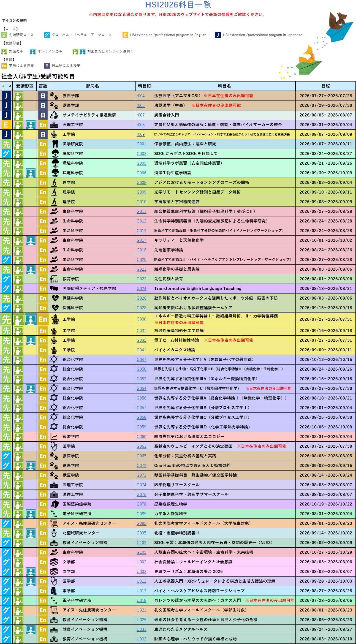Click the G060 course ID link
Image resolution: width=356 pixels, height=644 pixels.
click(x=142, y=437)
